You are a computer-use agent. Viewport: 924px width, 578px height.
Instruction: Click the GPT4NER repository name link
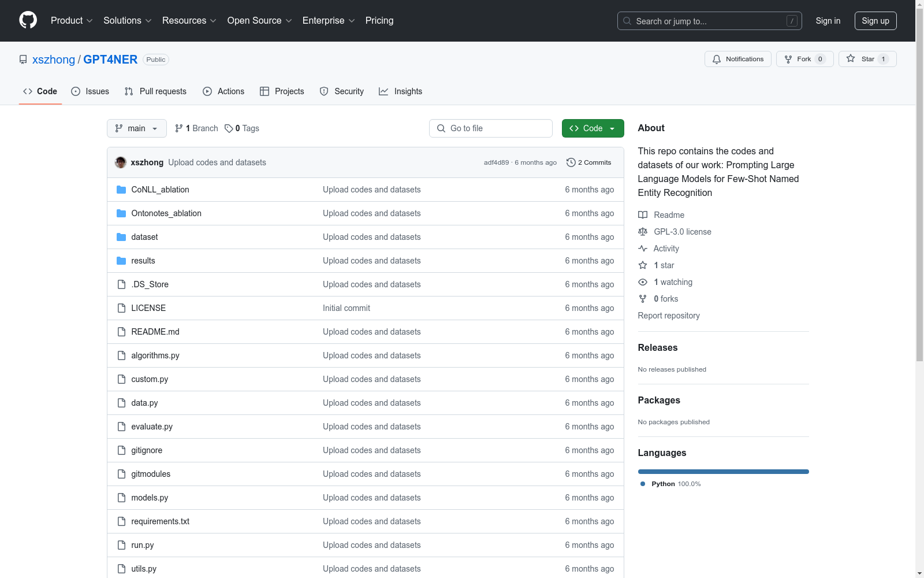tap(110, 60)
